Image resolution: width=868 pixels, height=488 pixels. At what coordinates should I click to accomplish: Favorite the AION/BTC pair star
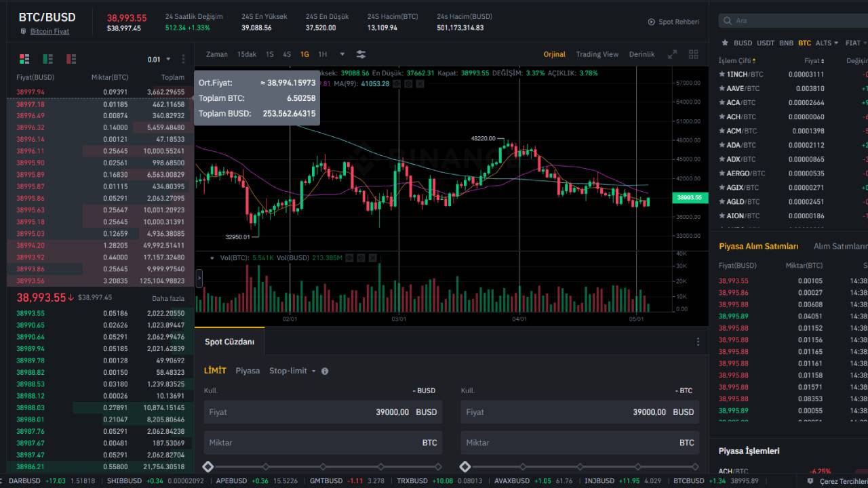(722, 216)
